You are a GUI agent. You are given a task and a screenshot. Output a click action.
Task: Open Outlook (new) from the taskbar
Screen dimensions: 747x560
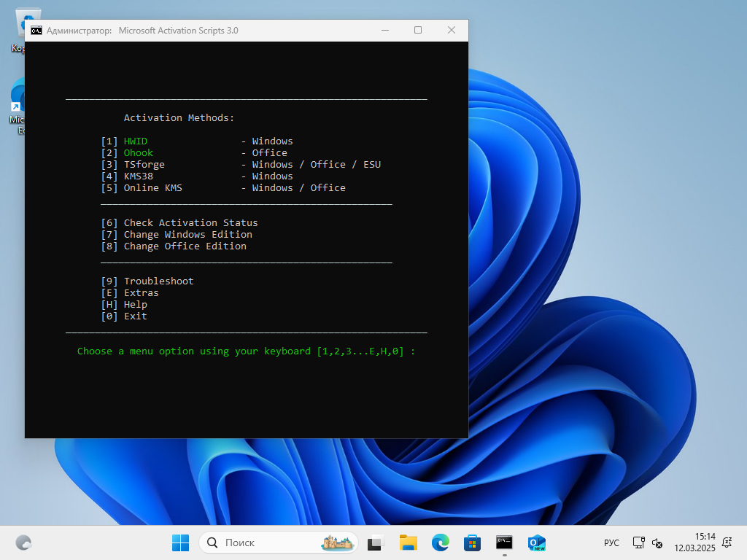[536, 542]
